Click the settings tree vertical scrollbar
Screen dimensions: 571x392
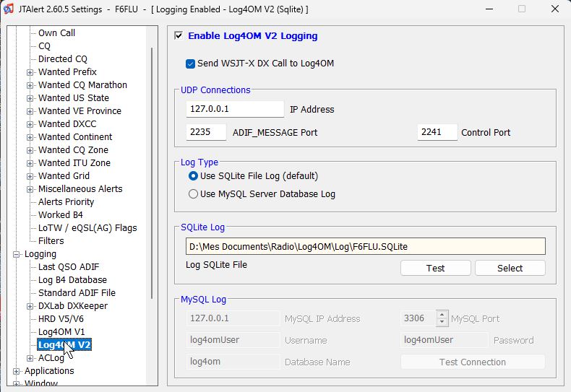(152, 173)
